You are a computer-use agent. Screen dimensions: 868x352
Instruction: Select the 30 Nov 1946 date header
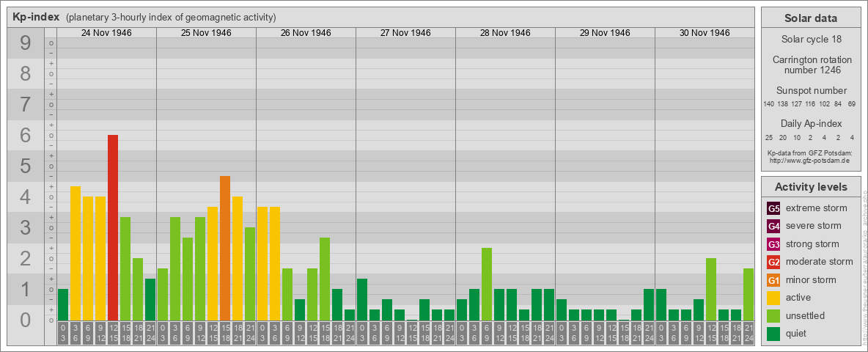704,33
